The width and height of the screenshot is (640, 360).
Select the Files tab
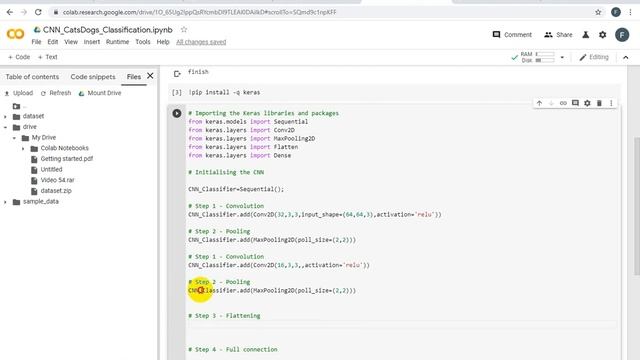(x=133, y=77)
